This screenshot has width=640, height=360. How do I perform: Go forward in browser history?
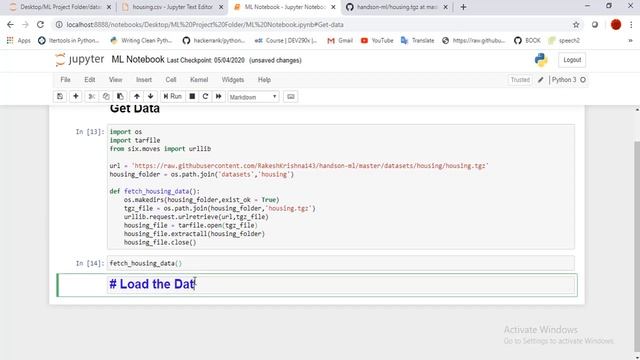25,24
